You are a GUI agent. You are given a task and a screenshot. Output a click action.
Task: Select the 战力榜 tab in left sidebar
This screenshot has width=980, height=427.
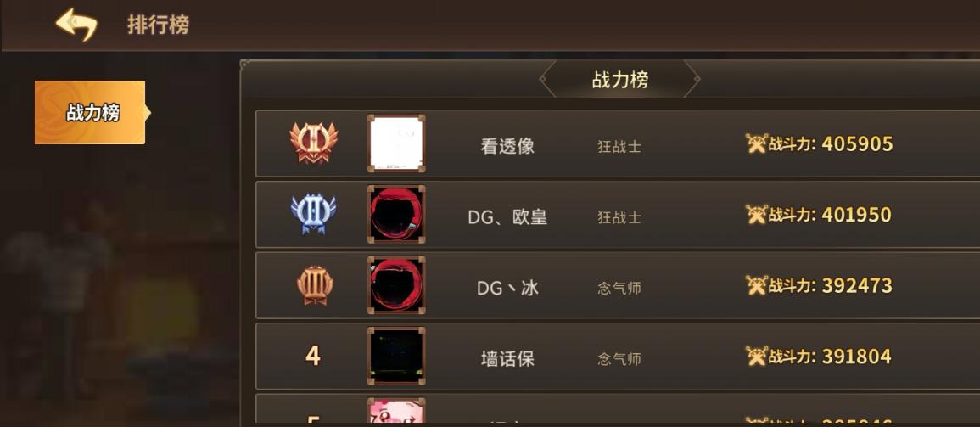click(91, 113)
